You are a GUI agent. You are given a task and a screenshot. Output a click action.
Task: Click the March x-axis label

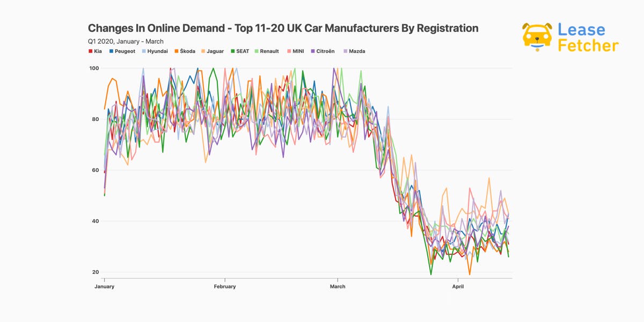pos(338,287)
